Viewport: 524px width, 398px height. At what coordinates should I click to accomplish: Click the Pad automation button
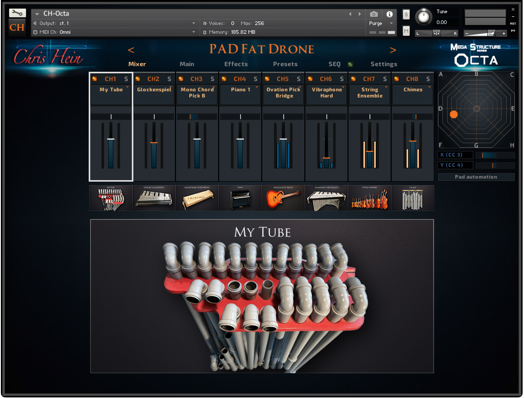[476, 177]
